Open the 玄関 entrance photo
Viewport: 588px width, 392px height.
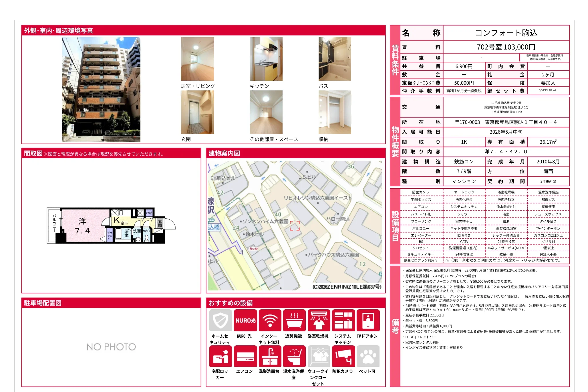click(x=197, y=112)
